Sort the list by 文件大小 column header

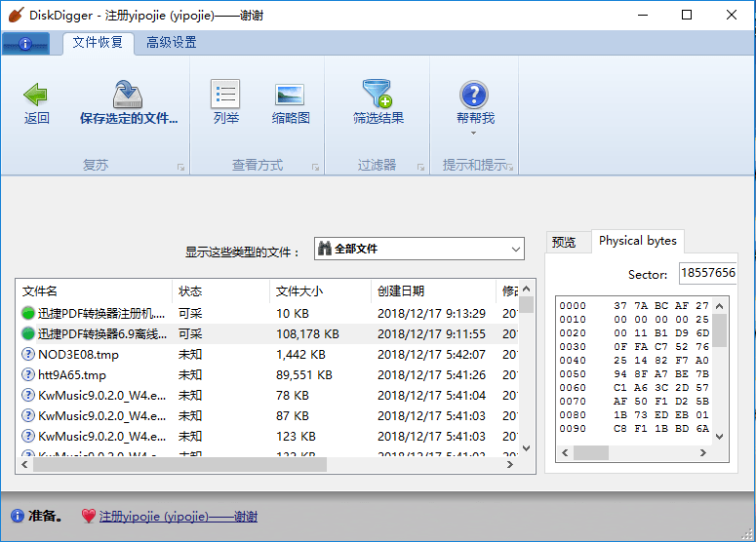pyautogui.click(x=299, y=291)
